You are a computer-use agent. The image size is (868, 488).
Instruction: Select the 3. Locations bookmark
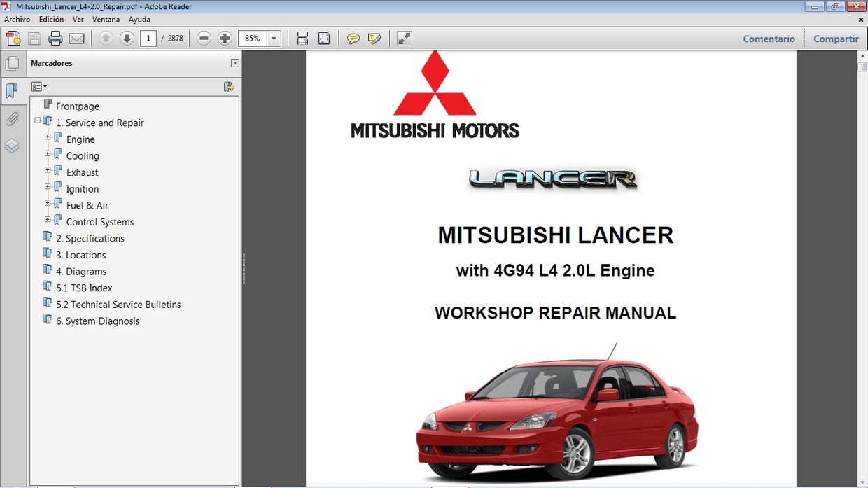(x=81, y=255)
